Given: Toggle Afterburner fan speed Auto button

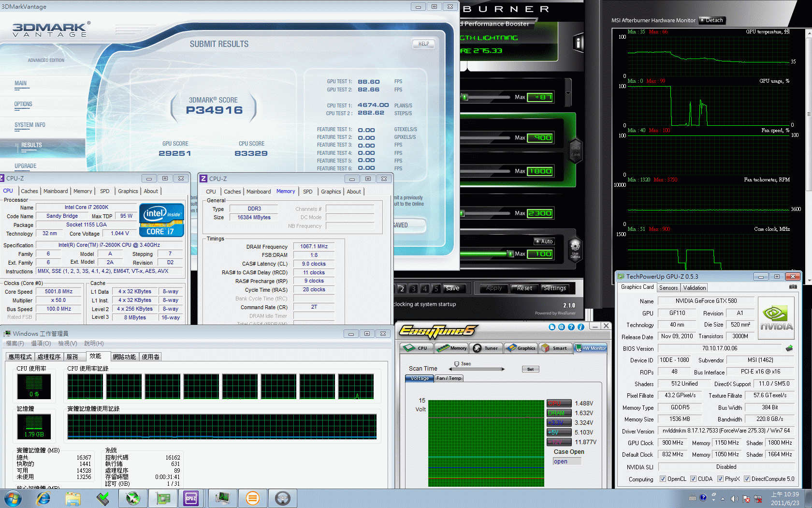Looking at the screenshot, I should tap(544, 241).
